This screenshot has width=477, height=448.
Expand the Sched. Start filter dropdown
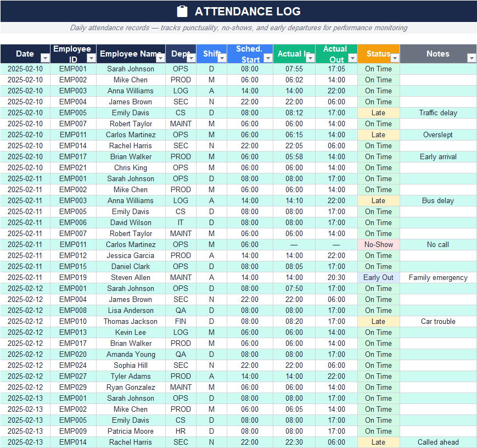coord(268,59)
